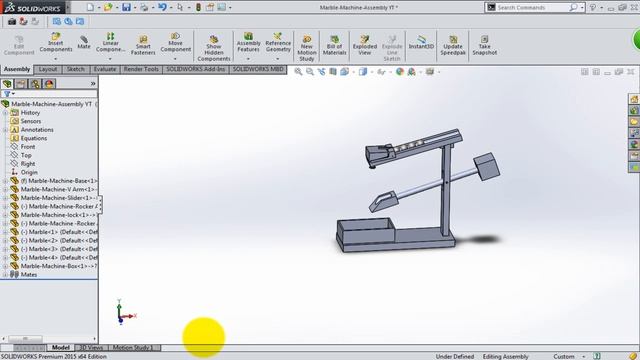Click the tree filter icon
This screenshot has height=360, width=640.
[7, 93]
